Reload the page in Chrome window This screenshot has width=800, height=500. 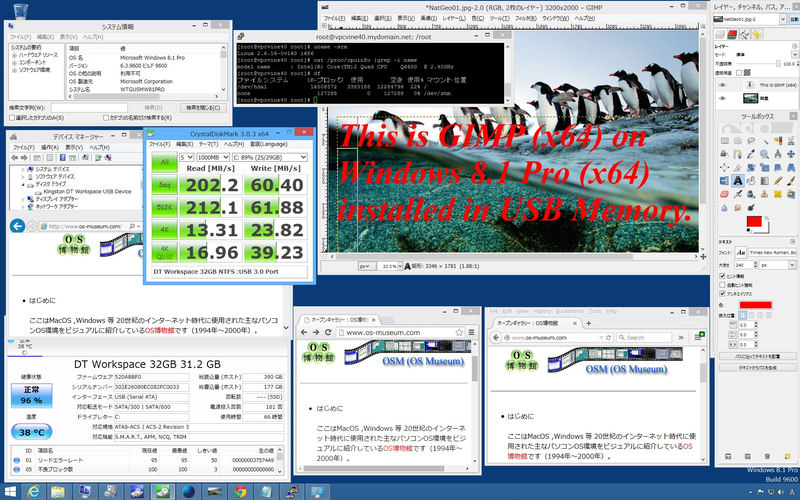[x=328, y=332]
